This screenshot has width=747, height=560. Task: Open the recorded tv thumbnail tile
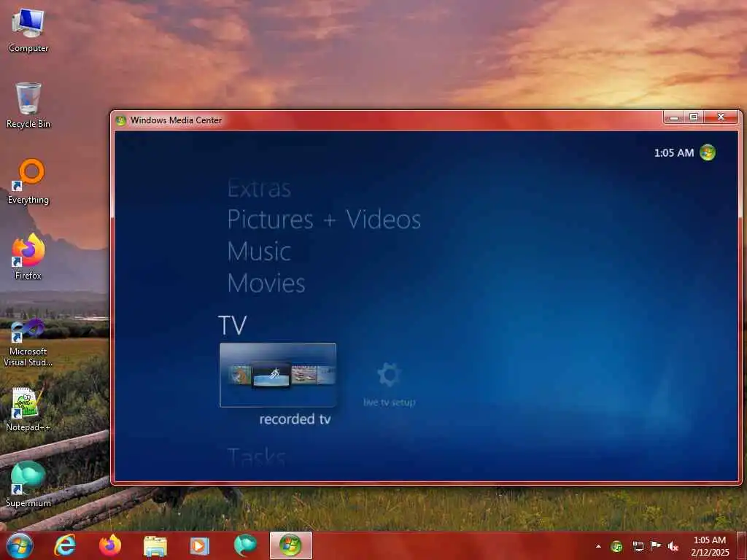tap(278, 376)
